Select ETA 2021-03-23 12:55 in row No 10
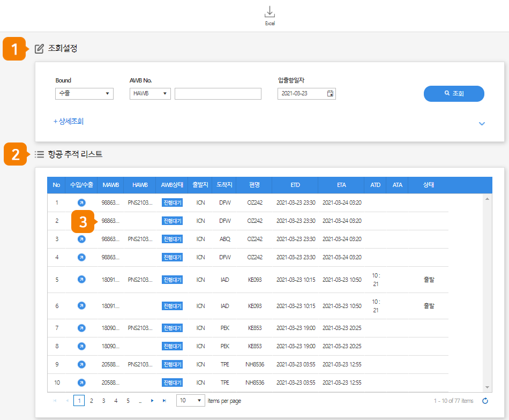The width and height of the screenshot is (509, 420). click(342, 382)
